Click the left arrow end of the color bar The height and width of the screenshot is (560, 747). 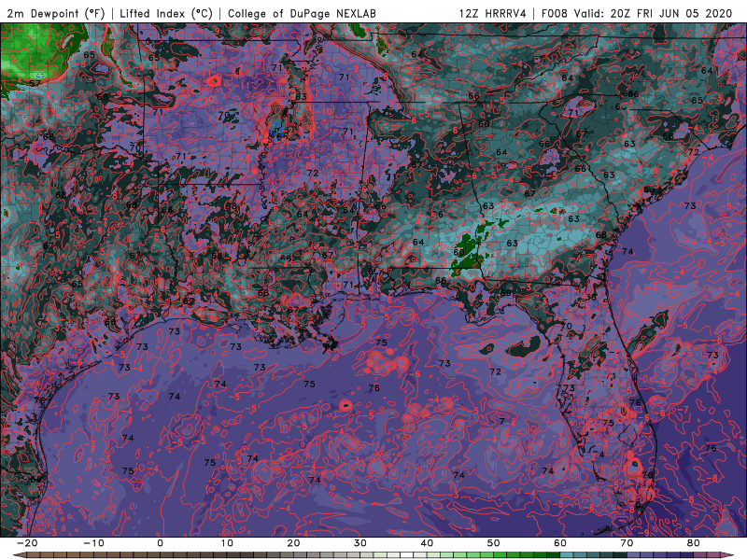click(19, 555)
